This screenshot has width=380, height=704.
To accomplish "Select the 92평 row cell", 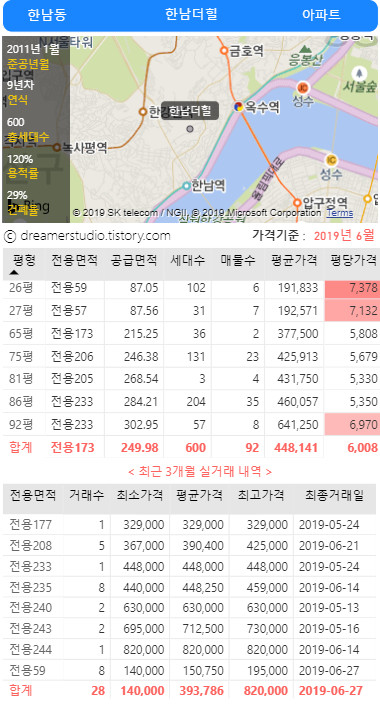I will point(21,424).
